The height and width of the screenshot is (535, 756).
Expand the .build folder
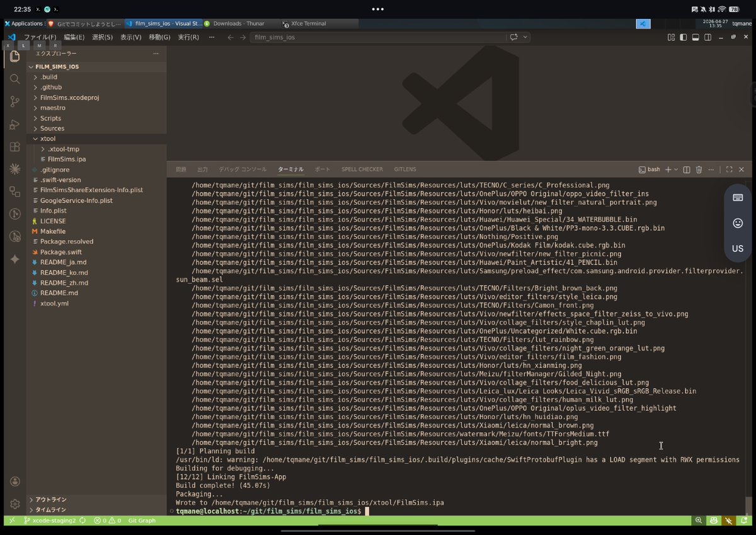point(97,77)
